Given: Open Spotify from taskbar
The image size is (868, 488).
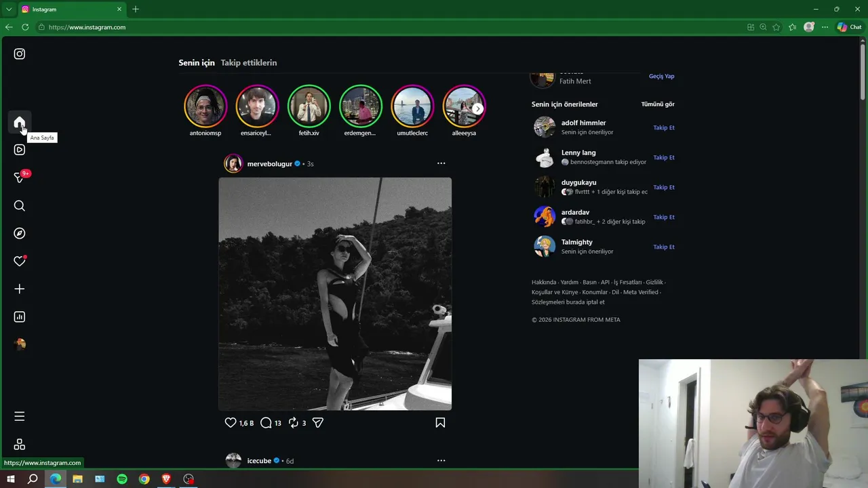Looking at the screenshot, I should point(122,479).
